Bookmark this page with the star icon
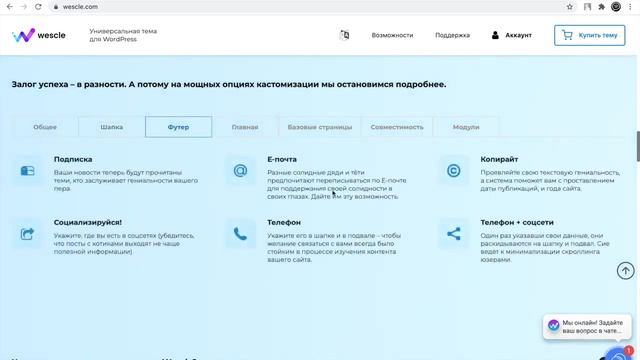This screenshot has width=640, height=360. (x=570, y=7)
